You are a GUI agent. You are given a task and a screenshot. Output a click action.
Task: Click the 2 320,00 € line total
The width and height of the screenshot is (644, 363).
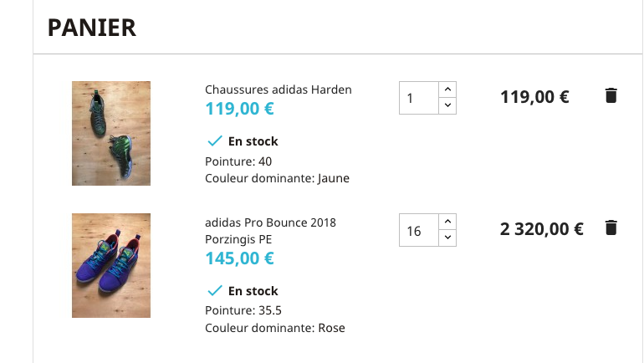pyautogui.click(x=541, y=228)
